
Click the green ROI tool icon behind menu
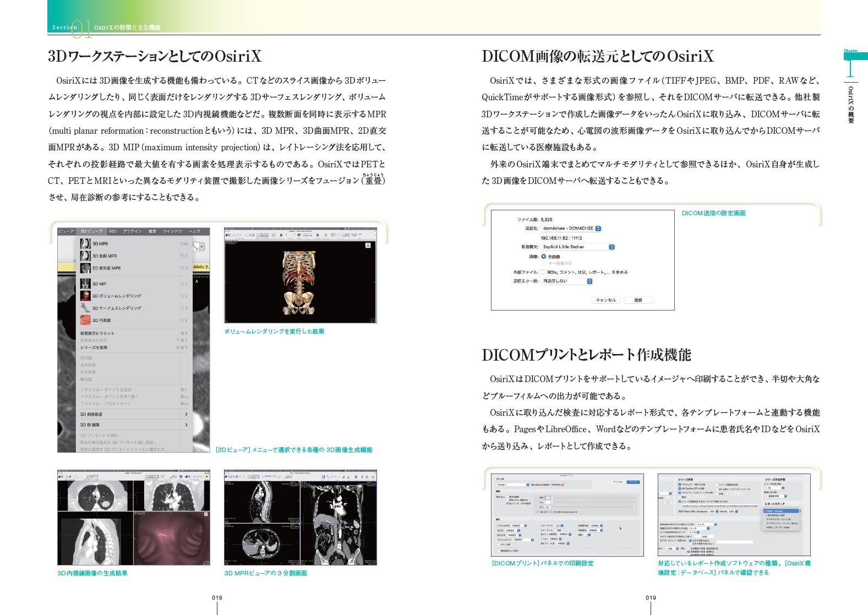pos(195,247)
